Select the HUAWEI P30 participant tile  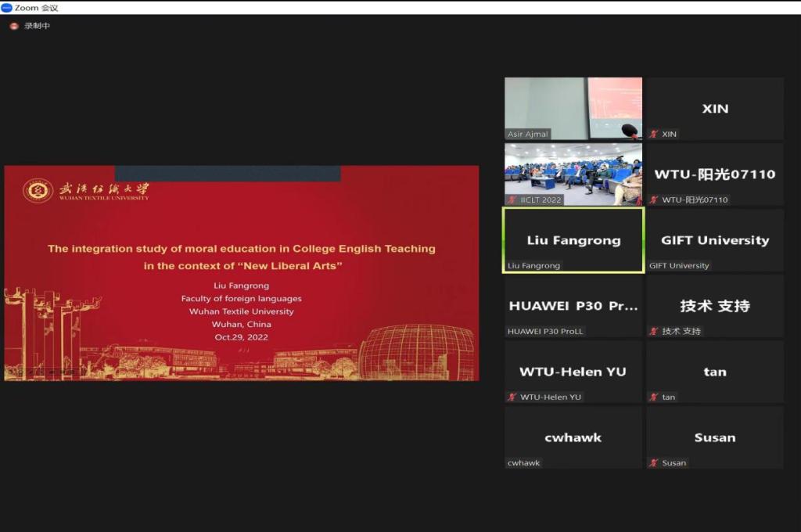[573, 305]
